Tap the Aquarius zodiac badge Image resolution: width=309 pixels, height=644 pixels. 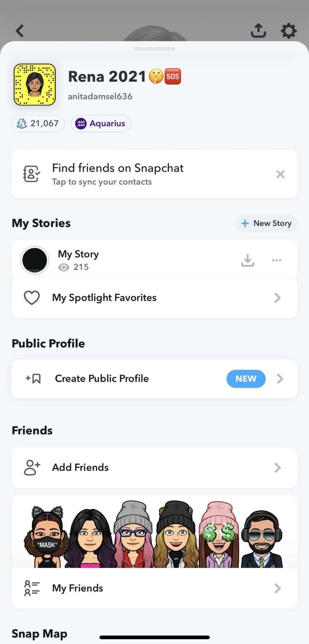101,124
